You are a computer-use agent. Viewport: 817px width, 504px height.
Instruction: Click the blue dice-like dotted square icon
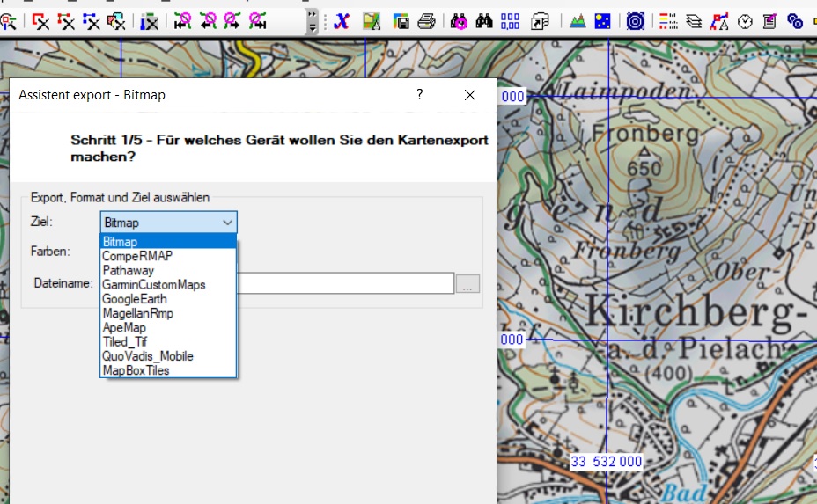point(602,21)
